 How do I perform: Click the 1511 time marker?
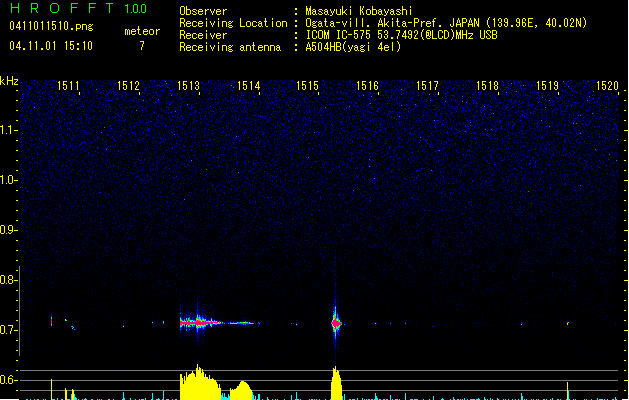69,87
